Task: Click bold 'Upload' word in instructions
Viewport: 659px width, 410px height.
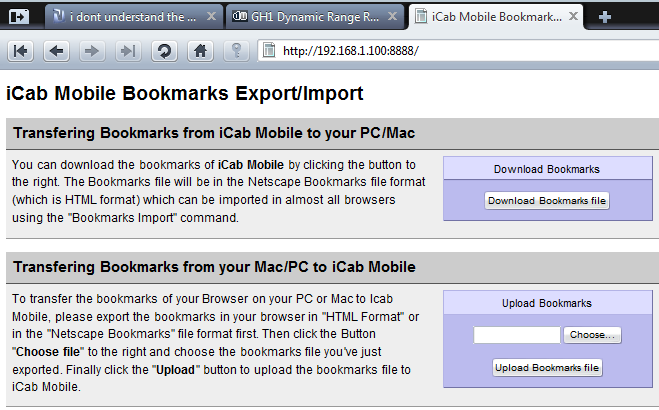Action: pos(175,370)
